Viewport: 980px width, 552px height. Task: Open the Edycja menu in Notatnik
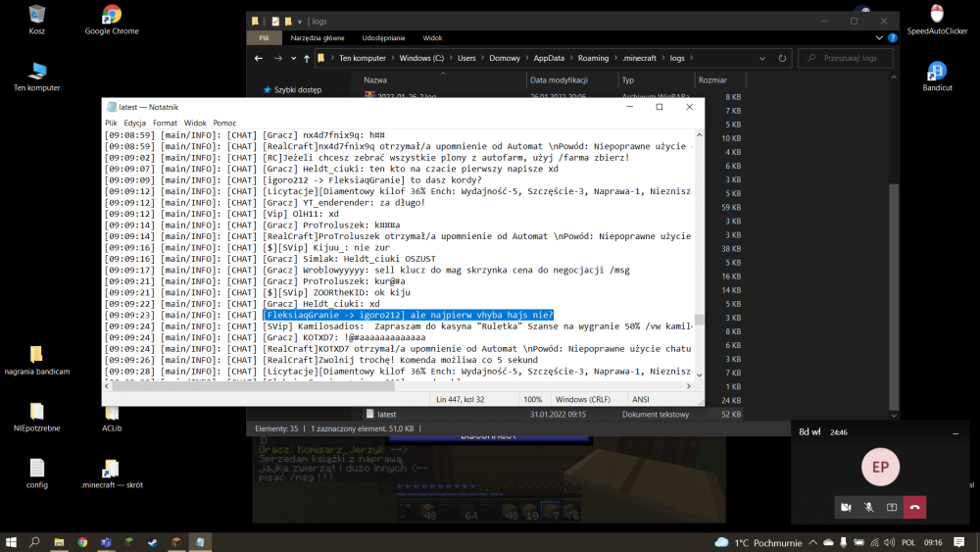135,123
